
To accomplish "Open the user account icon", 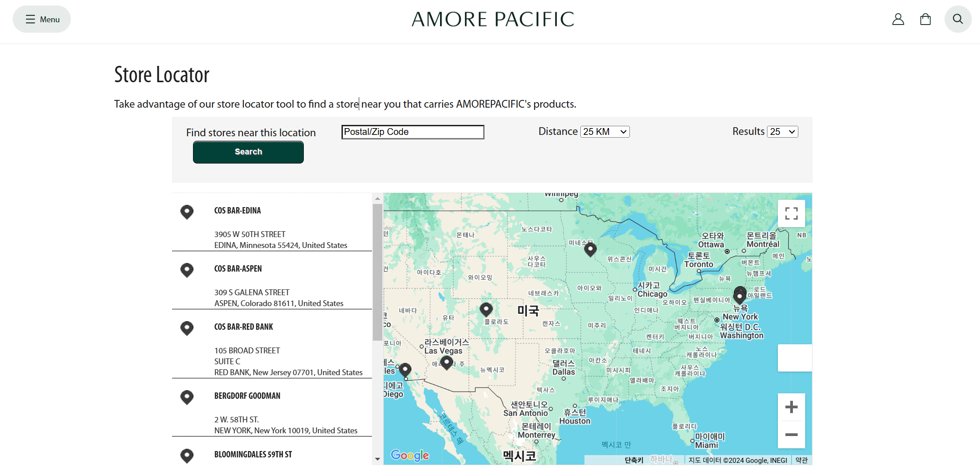I will [x=898, y=19].
